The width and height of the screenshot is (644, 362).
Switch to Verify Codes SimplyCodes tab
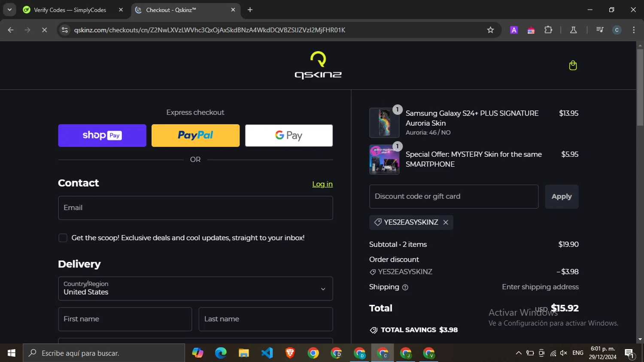point(70,10)
